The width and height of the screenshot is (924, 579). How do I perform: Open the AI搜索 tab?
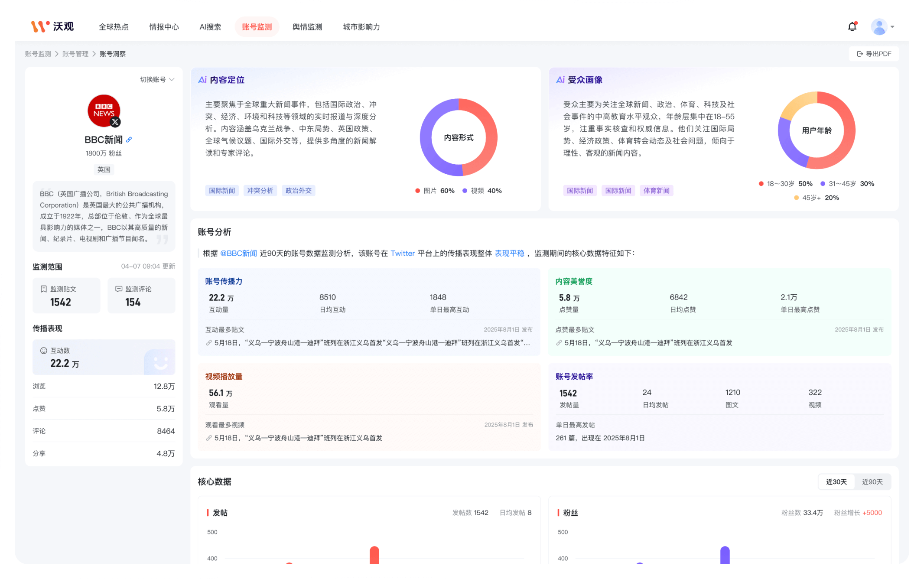click(x=210, y=27)
